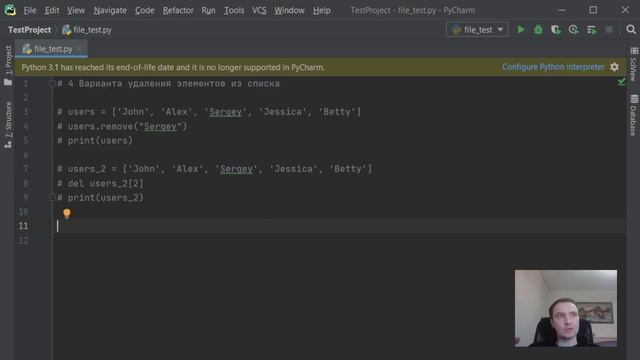Click the interpreter end-of-life warning text
This screenshot has width=640, height=360.
pos(173,67)
